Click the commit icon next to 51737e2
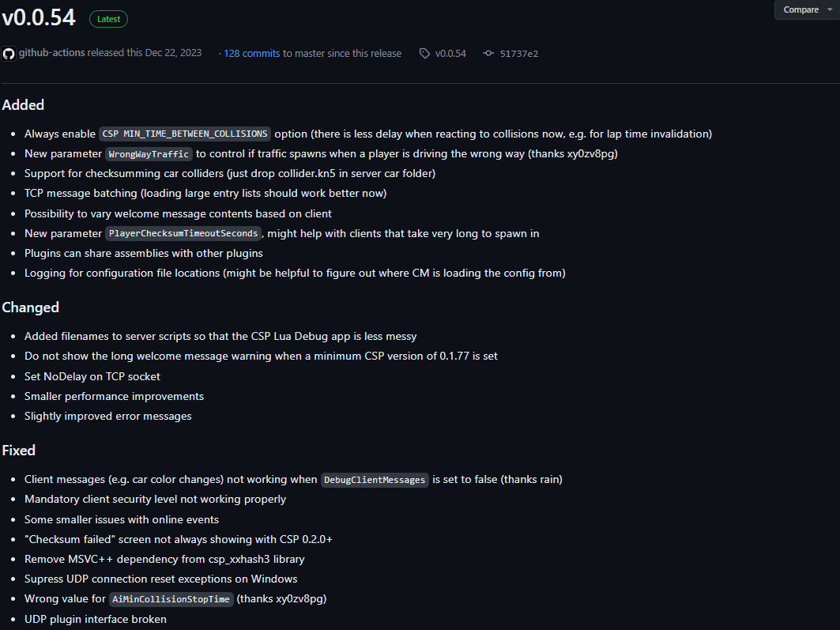 coord(488,54)
